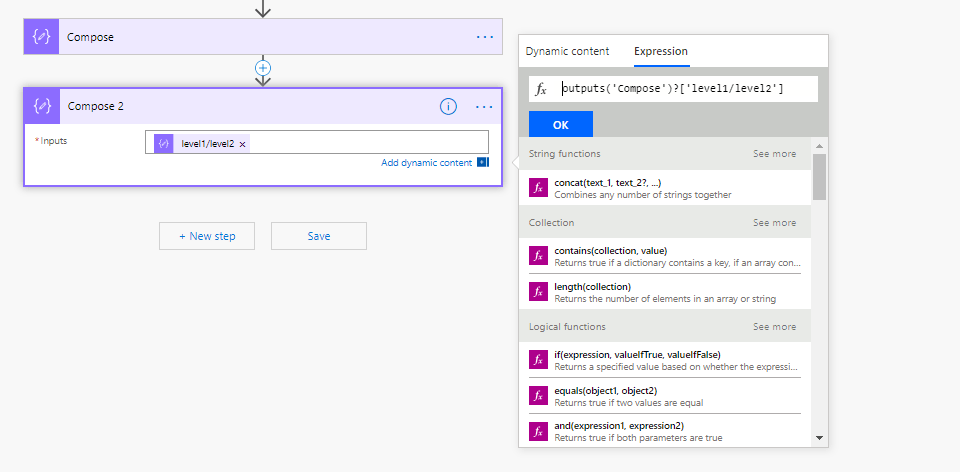The width and height of the screenshot is (960, 472).
Task: Click the Compose action header title
Action: point(91,37)
